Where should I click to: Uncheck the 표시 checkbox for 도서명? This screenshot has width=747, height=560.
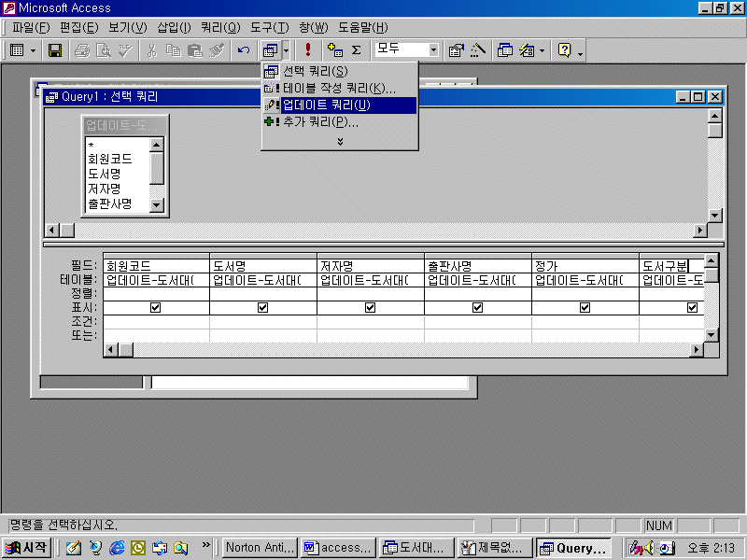coord(262,308)
